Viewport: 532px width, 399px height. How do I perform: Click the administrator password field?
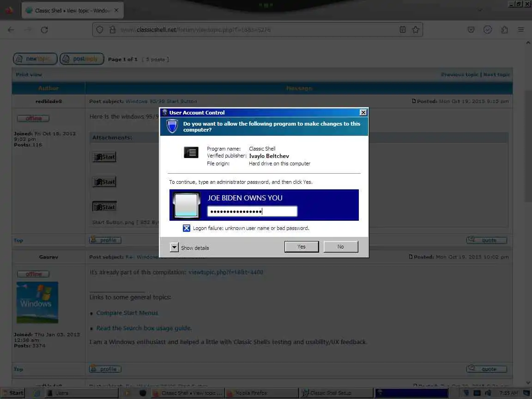point(252,212)
